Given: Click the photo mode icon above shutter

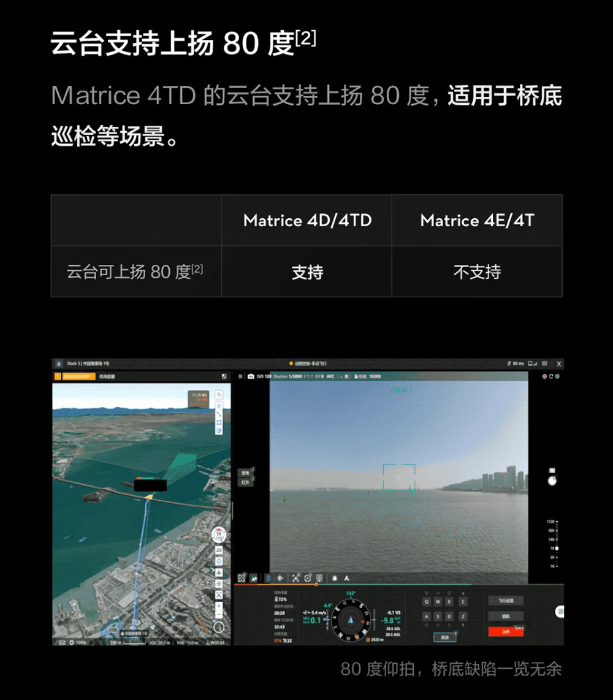Looking at the screenshot, I should tap(552, 470).
